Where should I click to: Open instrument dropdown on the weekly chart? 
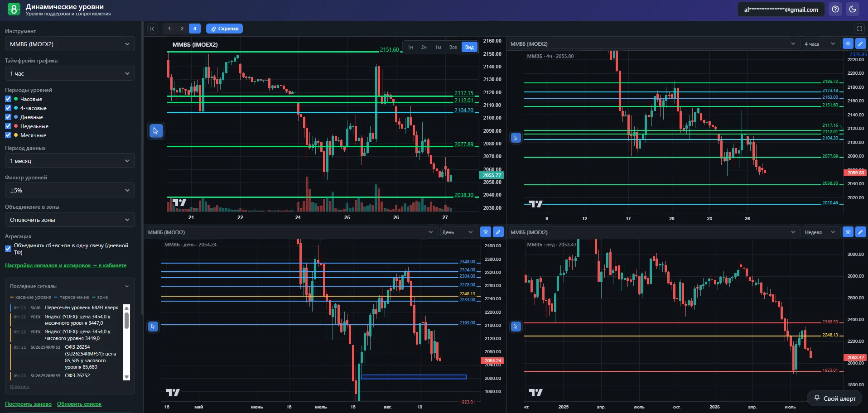tap(653, 232)
